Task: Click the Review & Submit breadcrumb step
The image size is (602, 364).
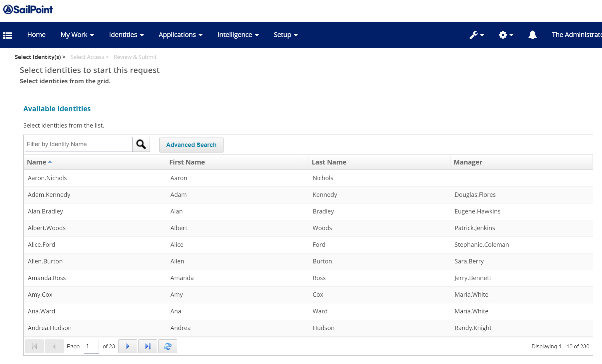Action: pos(135,57)
